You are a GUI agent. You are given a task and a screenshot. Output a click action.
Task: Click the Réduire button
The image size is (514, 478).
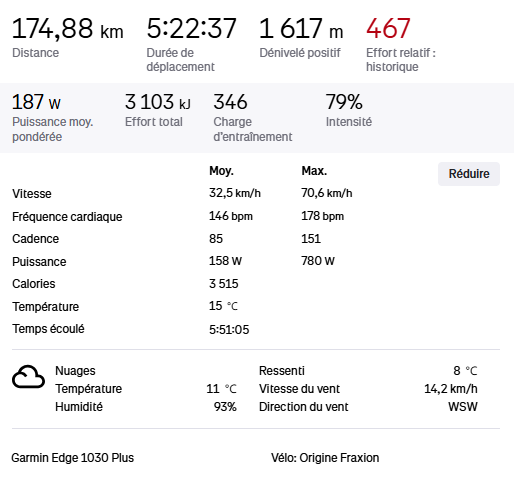[x=469, y=174]
